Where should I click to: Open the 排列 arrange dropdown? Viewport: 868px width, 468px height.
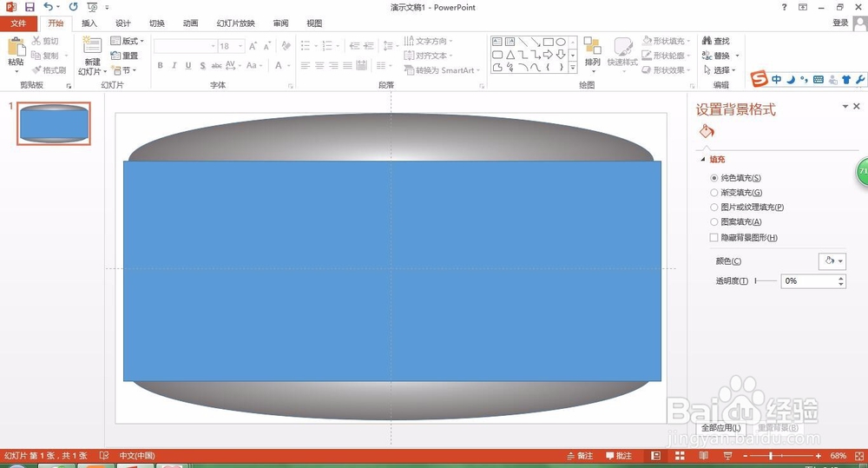point(592,55)
